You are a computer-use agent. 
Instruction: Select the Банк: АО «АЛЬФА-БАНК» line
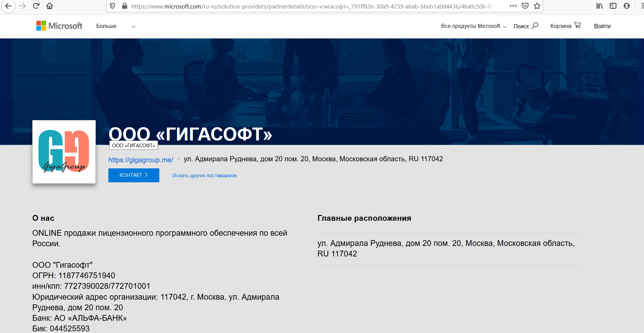(79, 318)
